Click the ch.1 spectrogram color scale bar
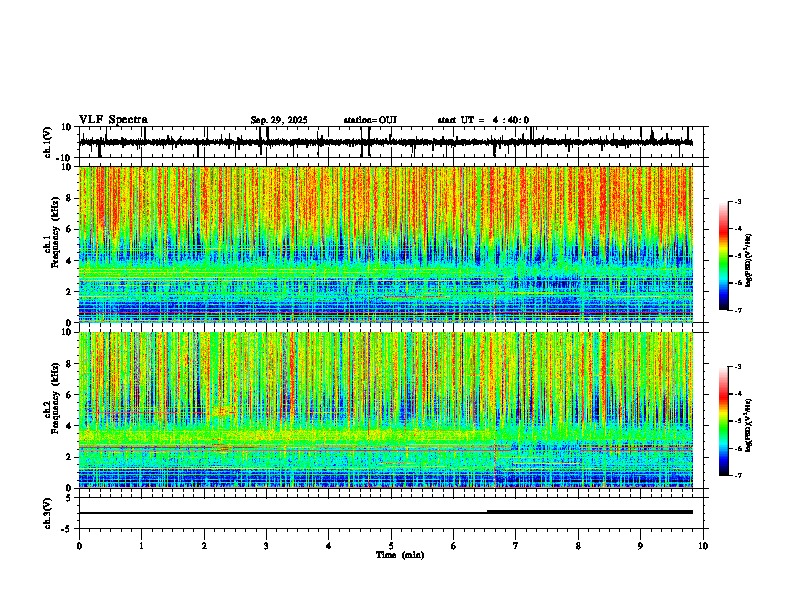 pyautogui.click(x=724, y=256)
